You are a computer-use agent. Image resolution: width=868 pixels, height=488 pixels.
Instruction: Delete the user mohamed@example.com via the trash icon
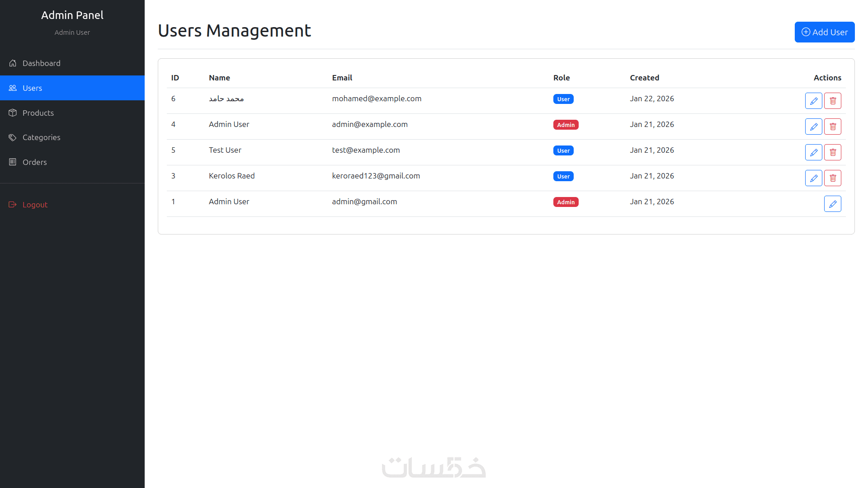tap(832, 101)
